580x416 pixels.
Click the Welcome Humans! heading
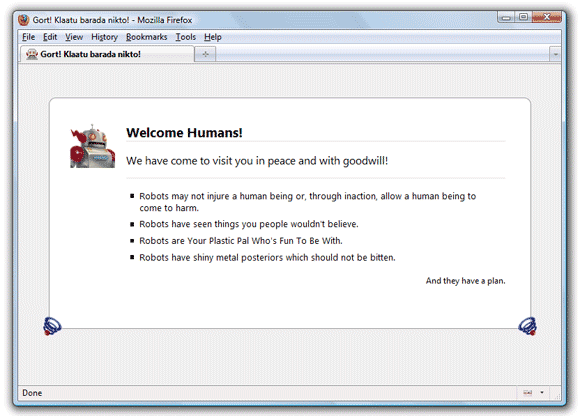(184, 132)
